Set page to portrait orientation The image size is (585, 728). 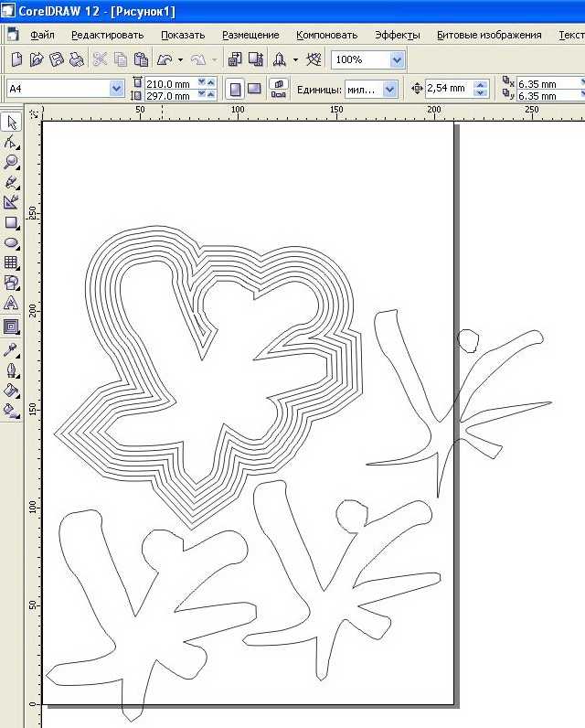235,89
